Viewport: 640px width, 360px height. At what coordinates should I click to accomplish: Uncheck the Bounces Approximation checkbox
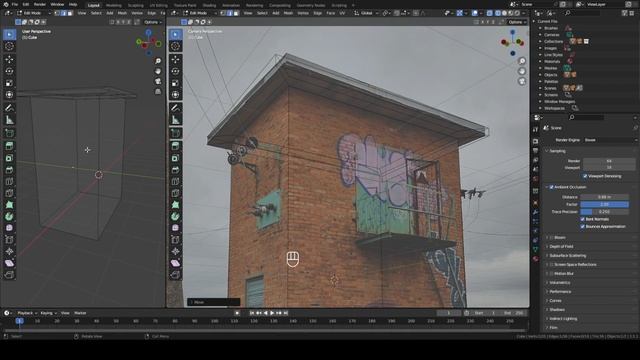582,227
